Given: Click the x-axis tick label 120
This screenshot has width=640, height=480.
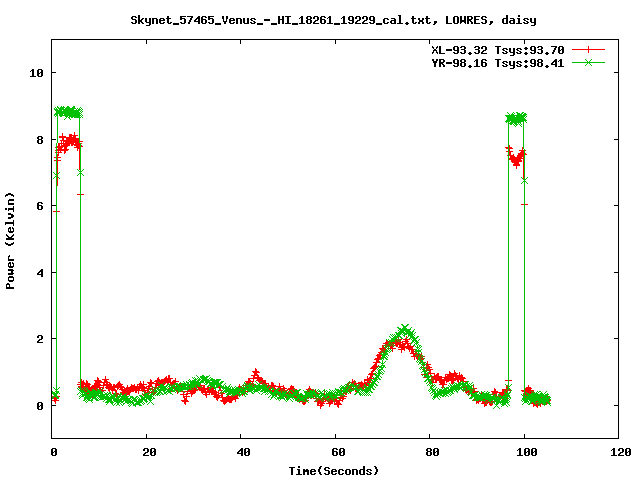Looking at the screenshot, I should coord(621,452).
